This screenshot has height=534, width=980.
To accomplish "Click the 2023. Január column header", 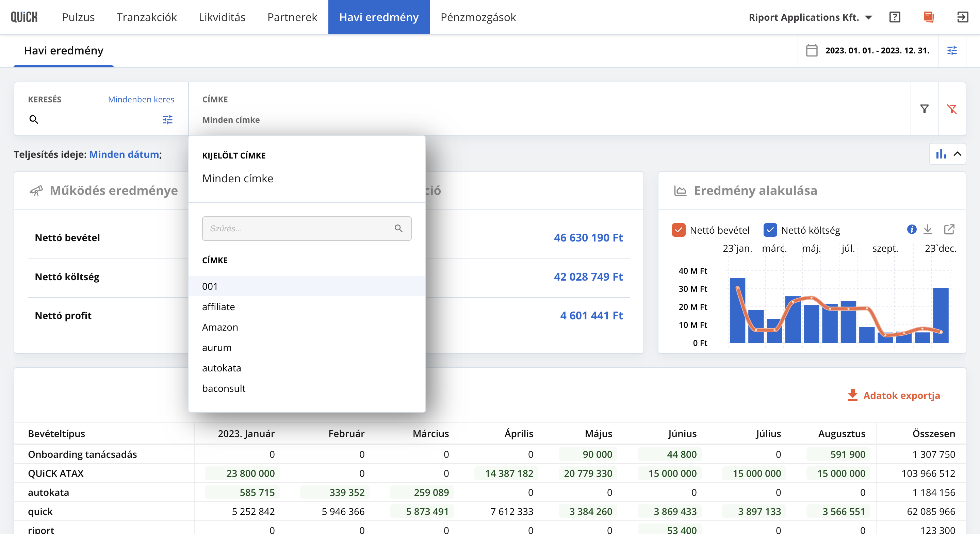I will pos(246,434).
